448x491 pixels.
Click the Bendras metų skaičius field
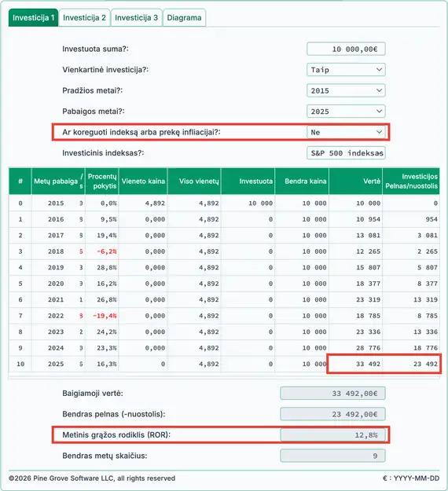332,456
